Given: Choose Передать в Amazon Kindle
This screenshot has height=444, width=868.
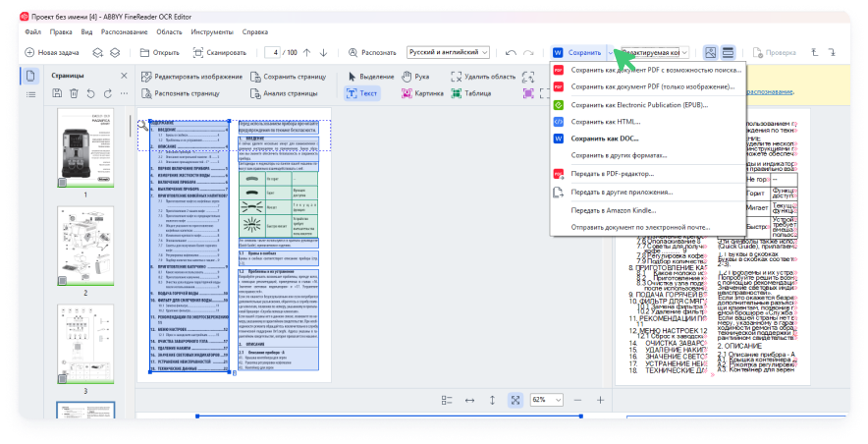Looking at the screenshot, I should click(x=648, y=210).
